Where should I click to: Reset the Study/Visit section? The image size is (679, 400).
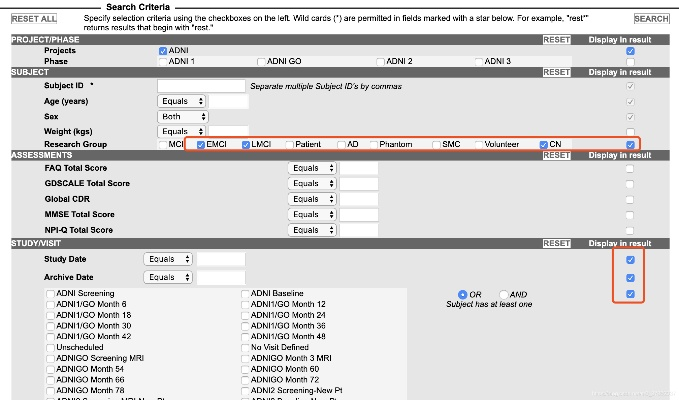[x=556, y=243]
